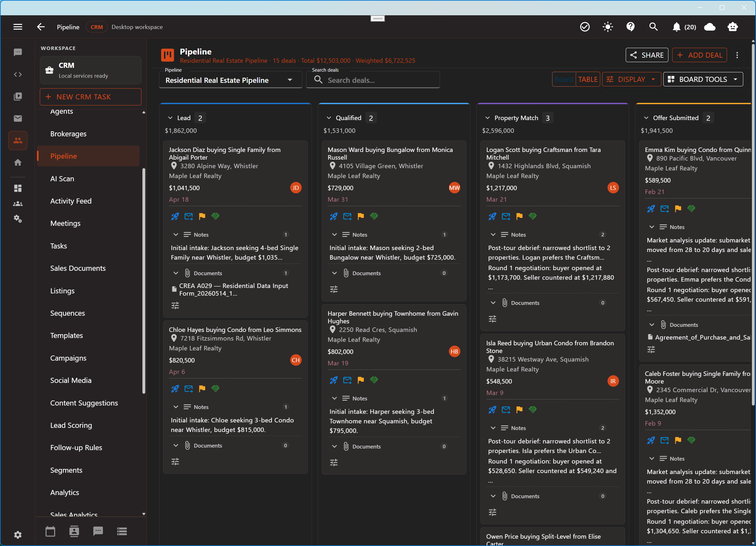This screenshot has width=756, height=546.
Task: Switch to TABLE view
Action: (588, 79)
